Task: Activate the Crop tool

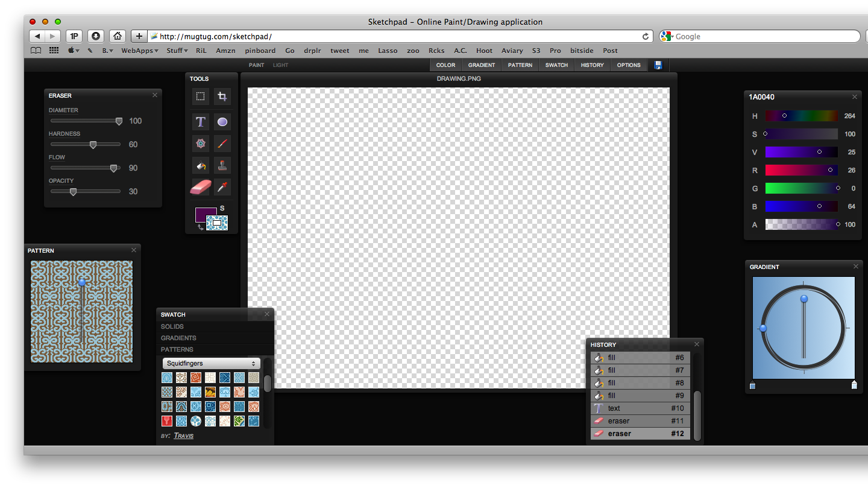Action: tap(222, 96)
